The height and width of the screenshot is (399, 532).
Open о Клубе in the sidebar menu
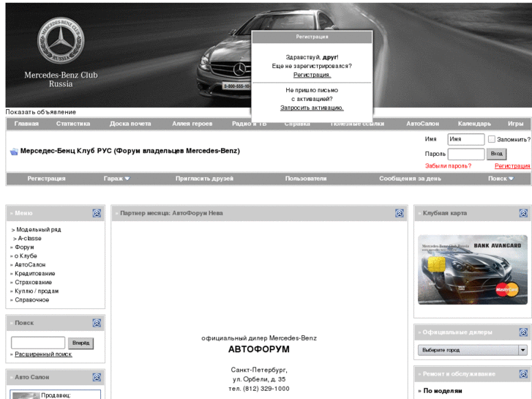click(26, 256)
